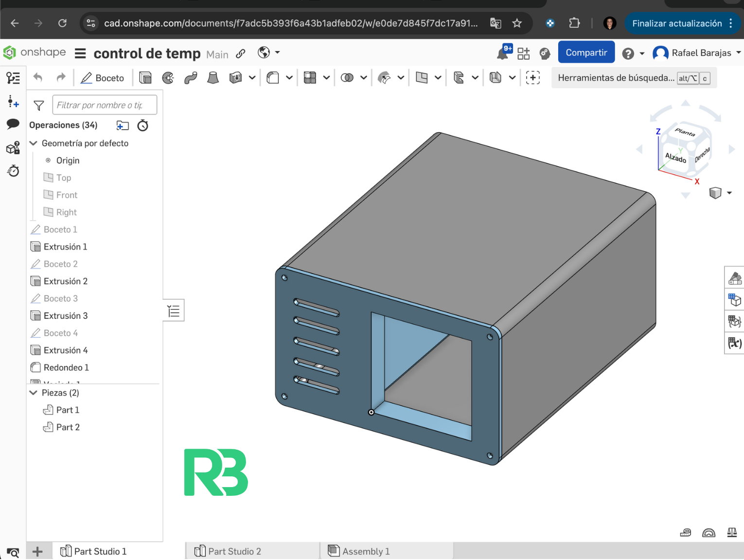Open the Rafael Barajas account menu
This screenshot has width=744, height=560.
pos(697,53)
